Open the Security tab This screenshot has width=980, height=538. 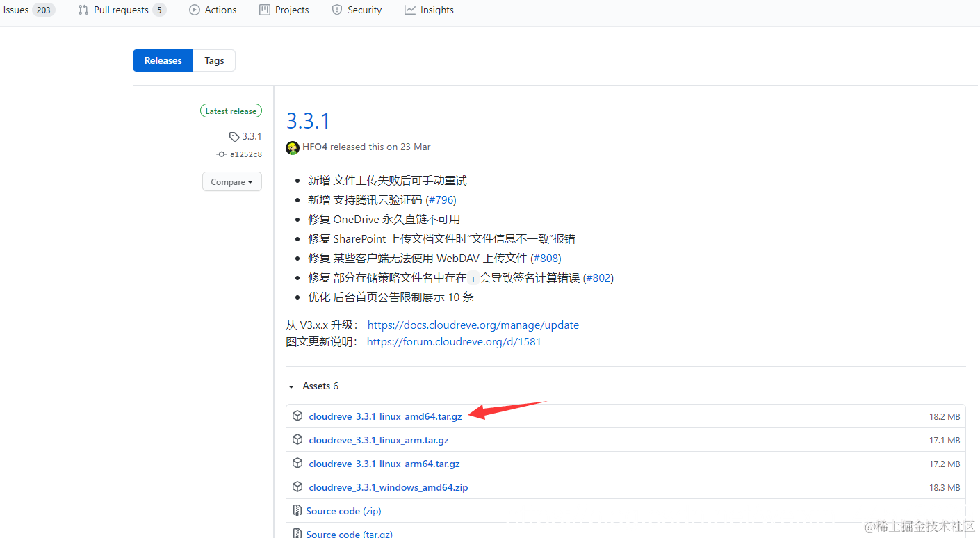[357, 10]
